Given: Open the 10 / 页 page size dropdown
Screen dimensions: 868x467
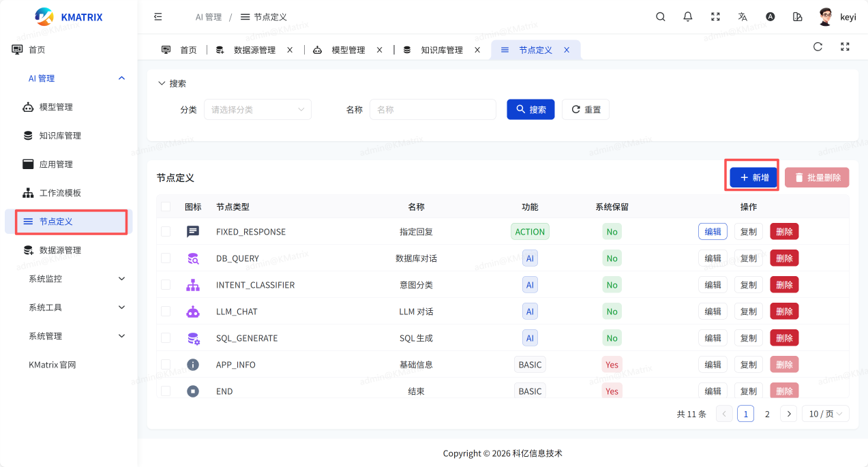Looking at the screenshot, I should point(825,414).
